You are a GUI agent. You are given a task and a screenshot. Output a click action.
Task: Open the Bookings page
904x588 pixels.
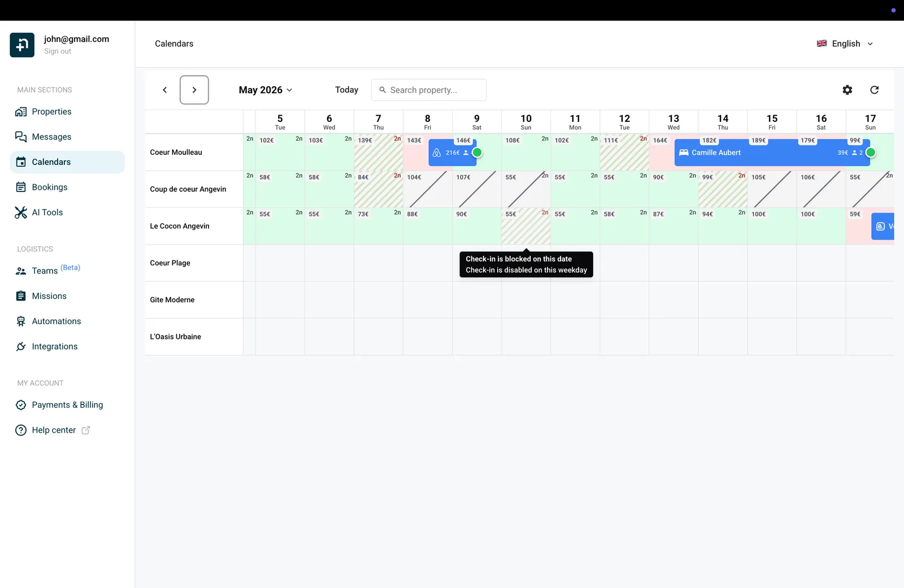click(x=67, y=187)
